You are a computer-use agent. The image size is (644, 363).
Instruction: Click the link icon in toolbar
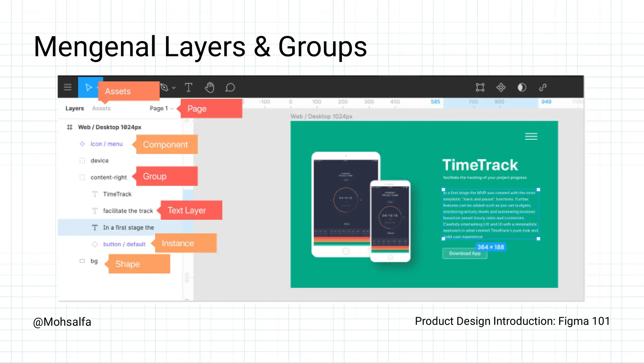[543, 87]
